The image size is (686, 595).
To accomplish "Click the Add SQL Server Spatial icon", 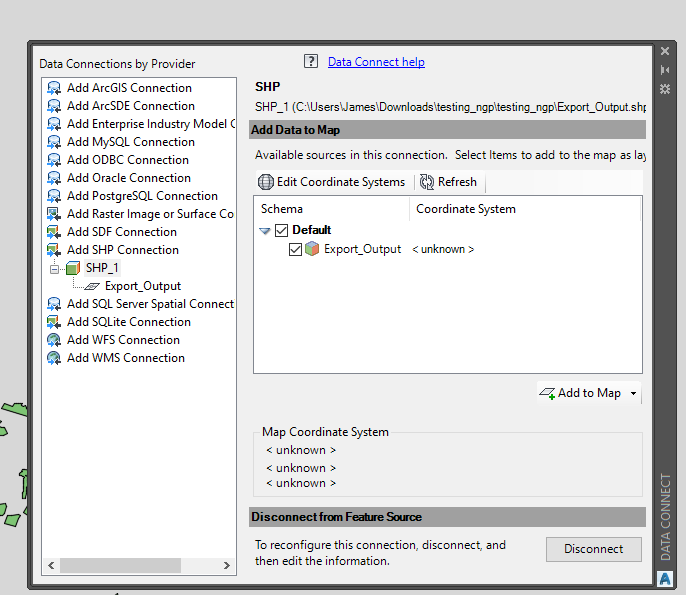I will click(x=54, y=304).
